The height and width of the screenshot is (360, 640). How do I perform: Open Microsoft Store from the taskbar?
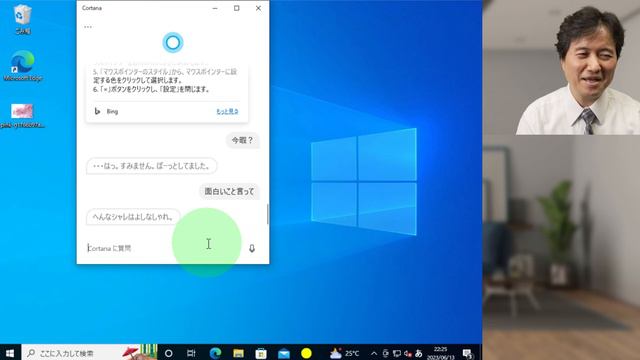pos(261,353)
